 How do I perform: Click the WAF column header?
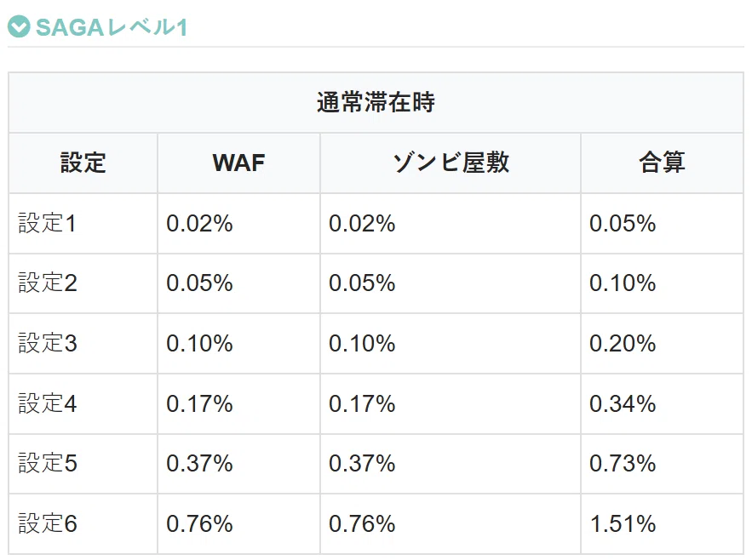238,163
